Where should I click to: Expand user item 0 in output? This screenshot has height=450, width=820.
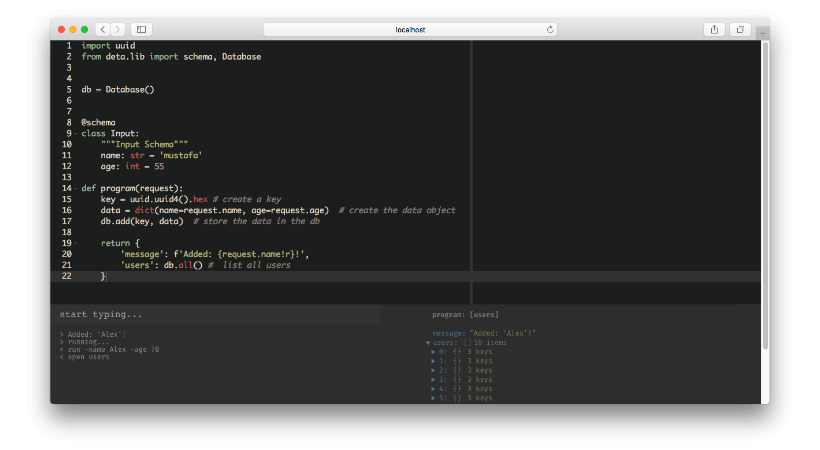(x=433, y=352)
